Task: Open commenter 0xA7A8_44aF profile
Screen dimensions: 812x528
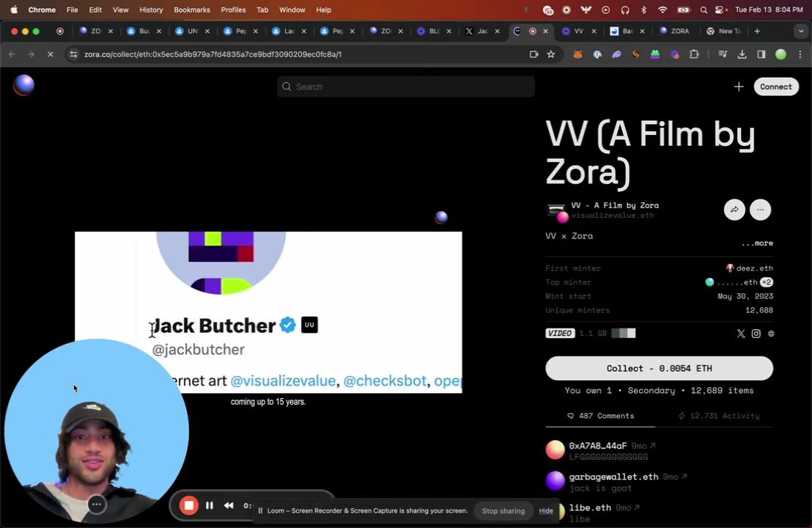Action: tap(597, 446)
